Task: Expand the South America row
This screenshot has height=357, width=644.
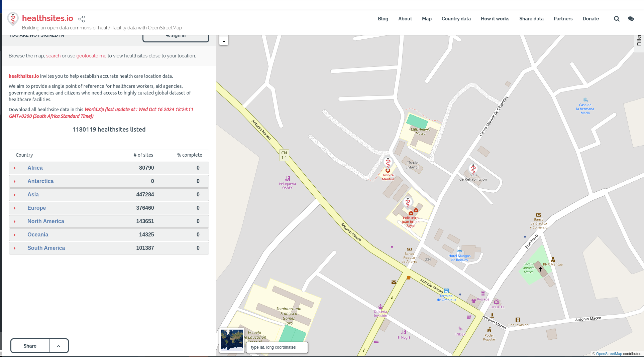Action: point(15,248)
